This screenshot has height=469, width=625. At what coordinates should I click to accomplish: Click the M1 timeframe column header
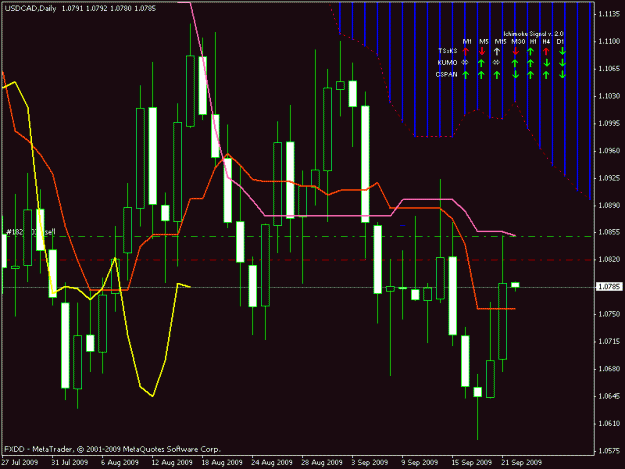[x=467, y=41]
